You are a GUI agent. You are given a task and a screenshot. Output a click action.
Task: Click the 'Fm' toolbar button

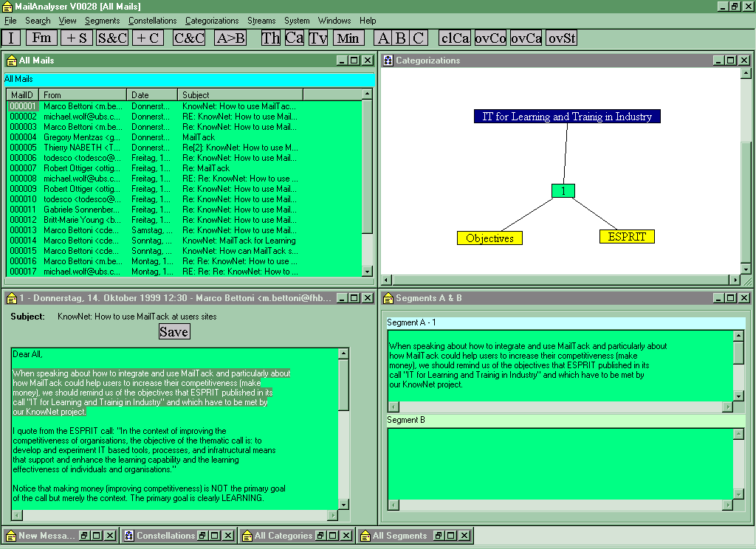coord(41,38)
